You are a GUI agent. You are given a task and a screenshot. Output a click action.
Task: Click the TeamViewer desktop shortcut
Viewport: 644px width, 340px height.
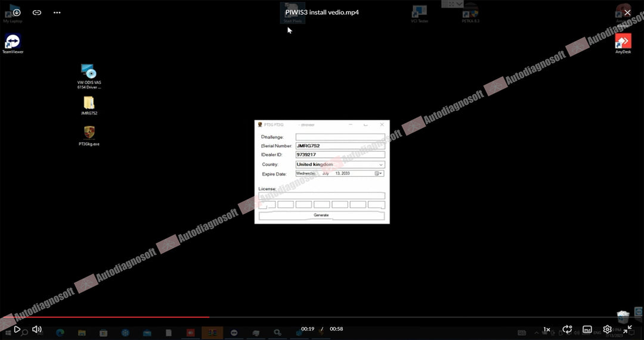coord(13,44)
